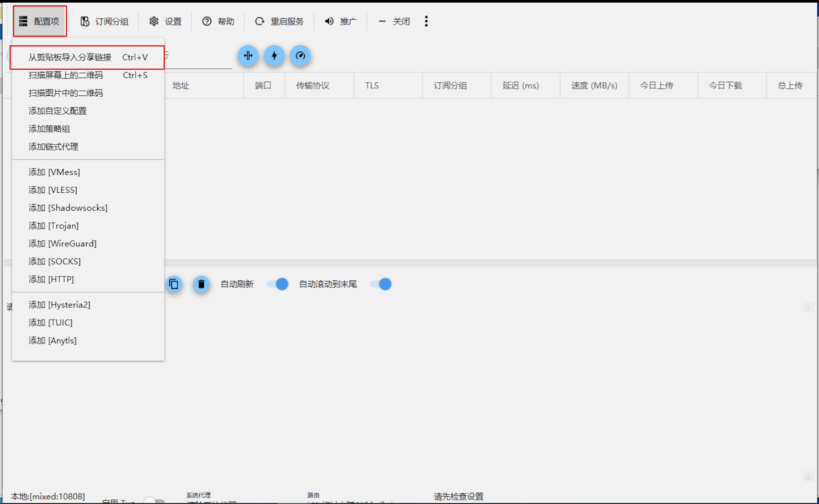Click 请先检查设置 in the status bar
Screen dimensions: 819x504
tap(458, 496)
